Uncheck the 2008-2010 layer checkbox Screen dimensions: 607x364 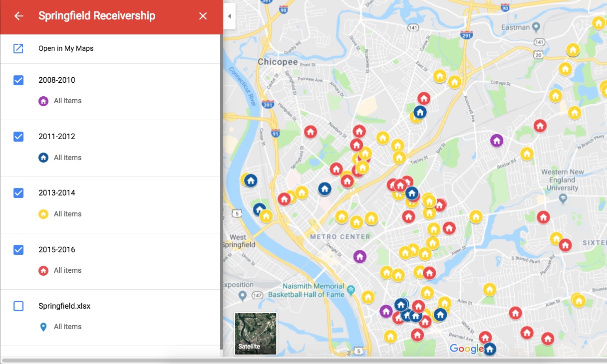pyautogui.click(x=18, y=80)
